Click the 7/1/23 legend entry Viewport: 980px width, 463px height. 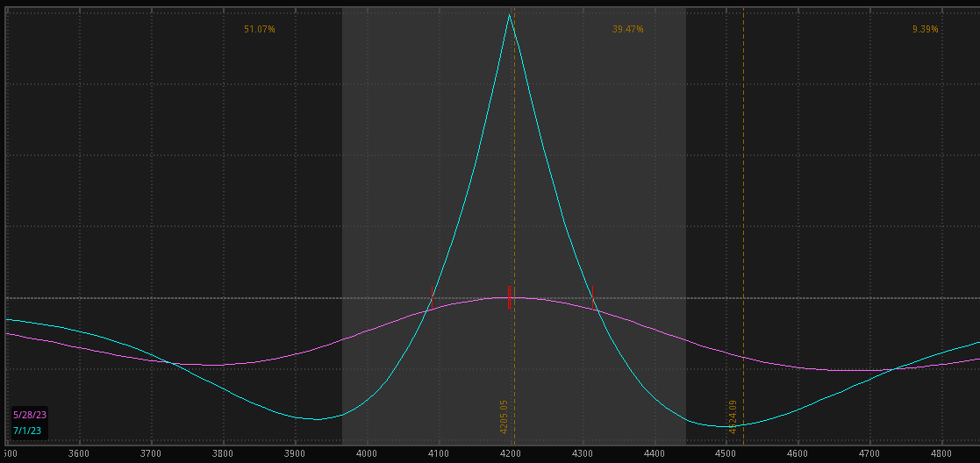[x=26, y=431]
